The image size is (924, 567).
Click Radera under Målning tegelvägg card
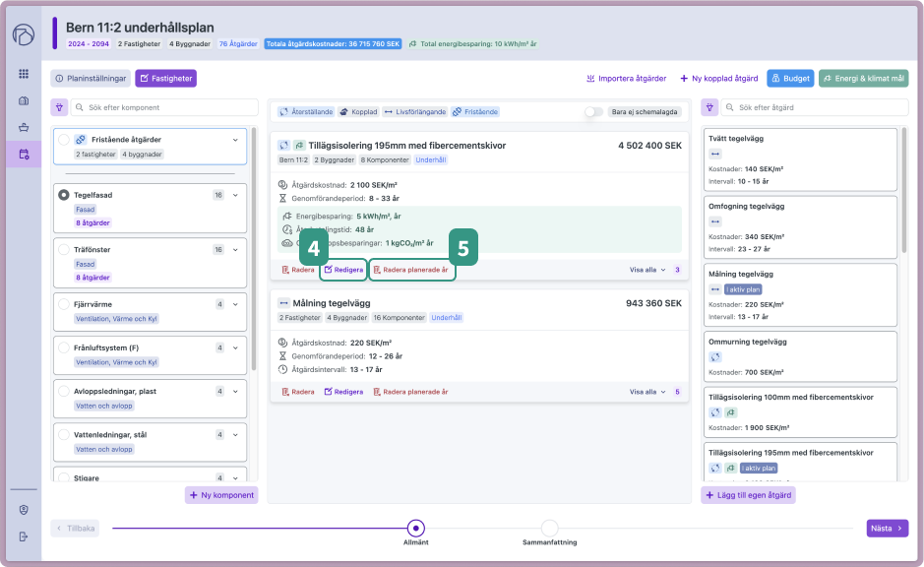click(298, 392)
